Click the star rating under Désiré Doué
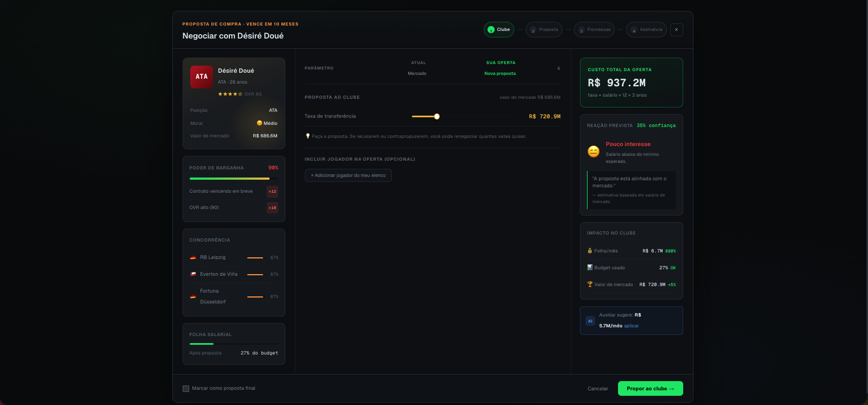 coord(230,94)
